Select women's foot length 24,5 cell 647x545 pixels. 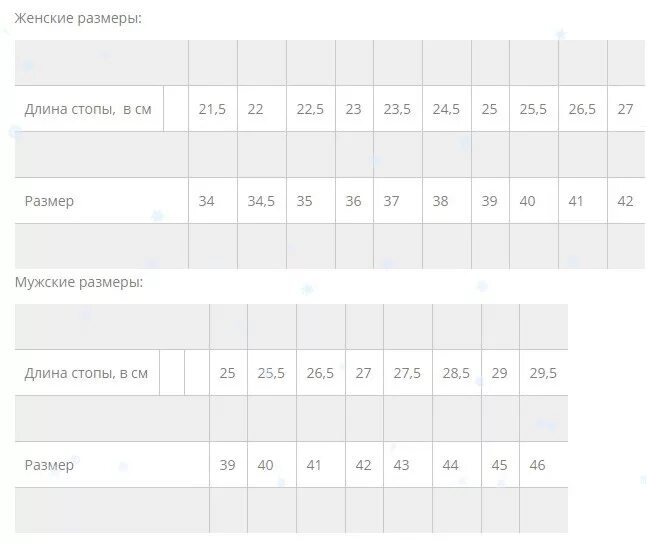click(x=446, y=109)
